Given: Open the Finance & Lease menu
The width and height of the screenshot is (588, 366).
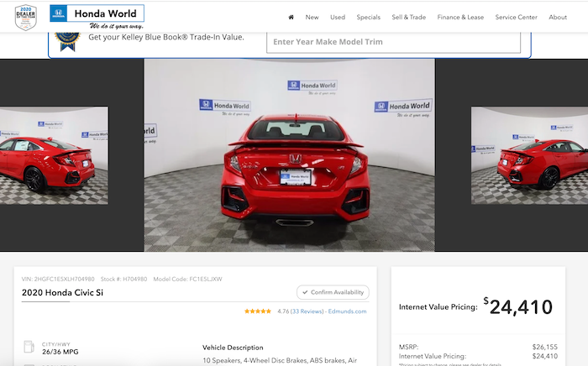Looking at the screenshot, I should point(460,18).
